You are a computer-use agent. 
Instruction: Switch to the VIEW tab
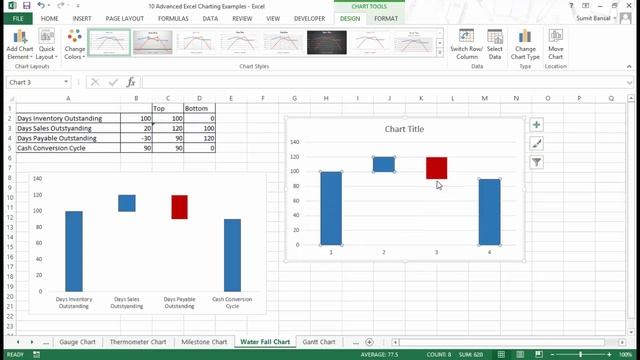pos(273,19)
